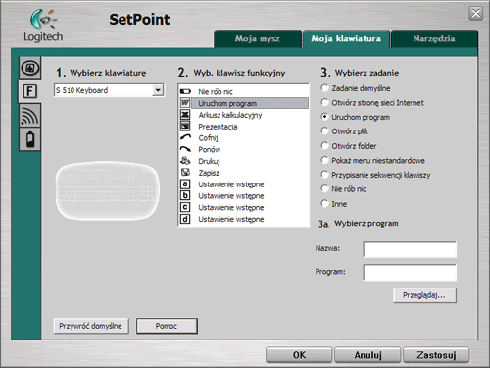Open the battery status sidebar icon
The height and width of the screenshot is (368, 490).
[30, 139]
